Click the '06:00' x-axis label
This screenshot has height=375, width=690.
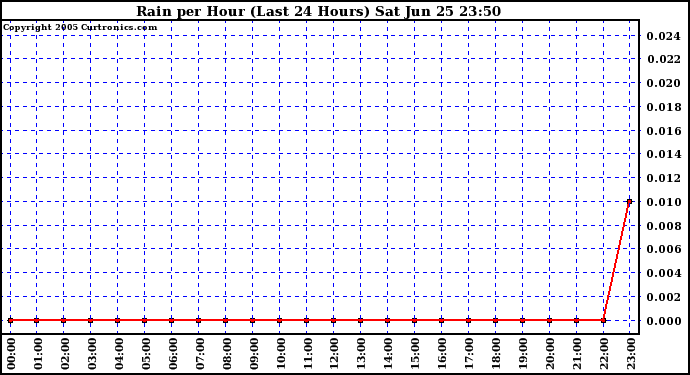point(173,353)
